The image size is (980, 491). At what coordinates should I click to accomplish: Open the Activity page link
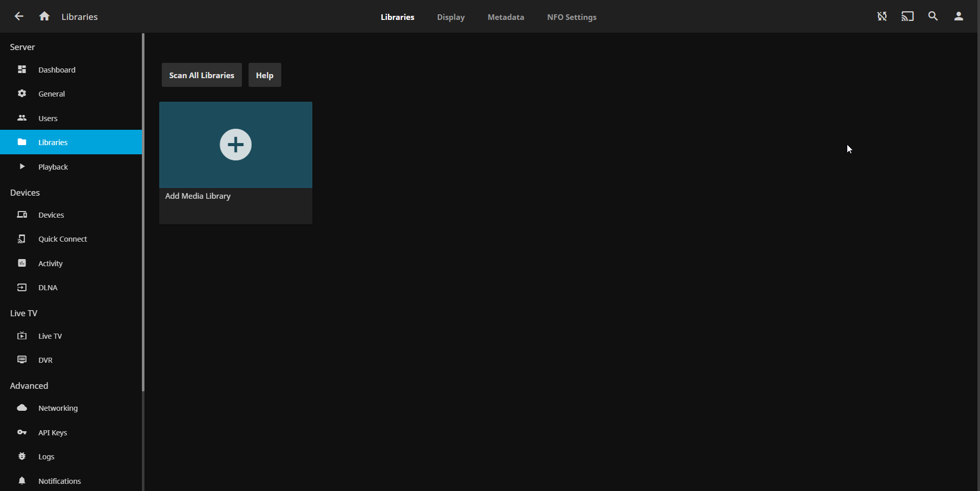coord(71,263)
